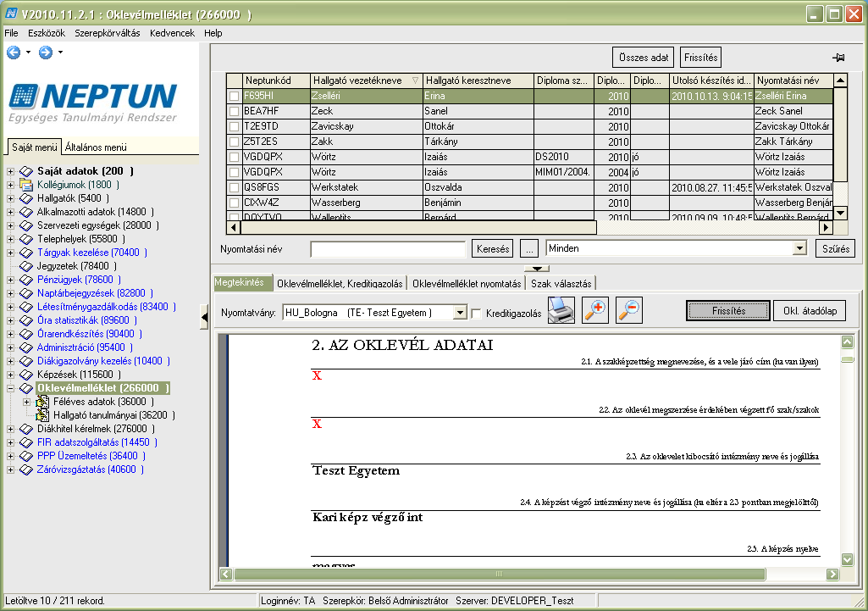Click the Hallgatók tree icon
Image resolution: width=868 pixels, height=611 pixels.
(x=26, y=198)
